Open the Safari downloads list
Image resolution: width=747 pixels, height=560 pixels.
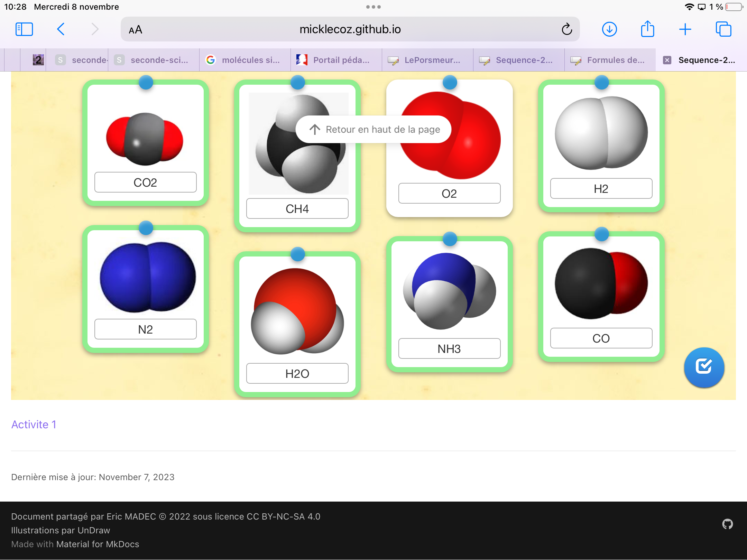coord(610,29)
